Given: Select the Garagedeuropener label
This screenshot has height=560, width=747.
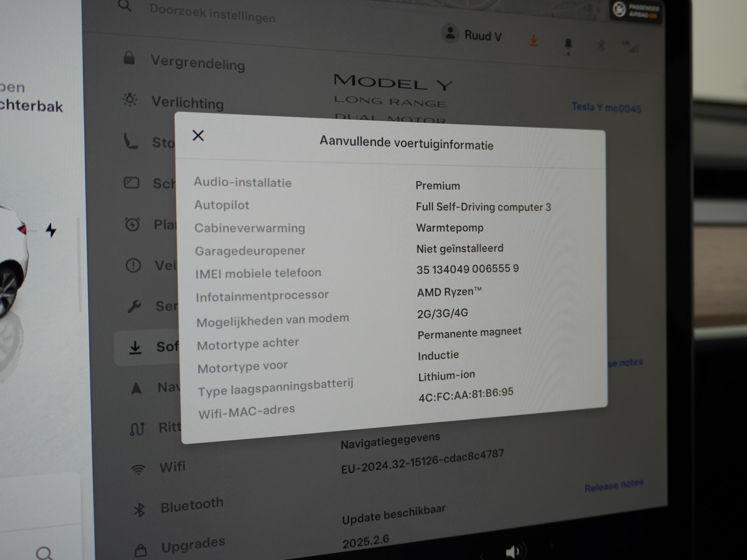Looking at the screenshot, I should 250,251.
